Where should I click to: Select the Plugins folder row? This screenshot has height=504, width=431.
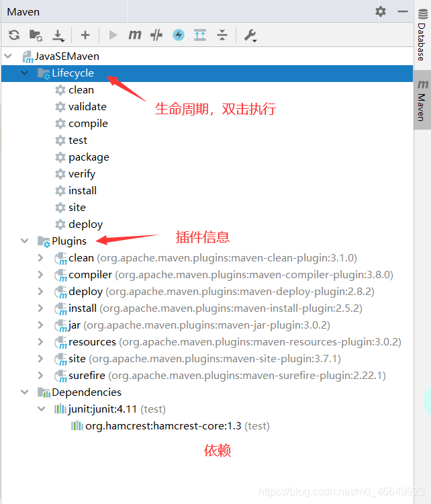[x=207, y=241]
